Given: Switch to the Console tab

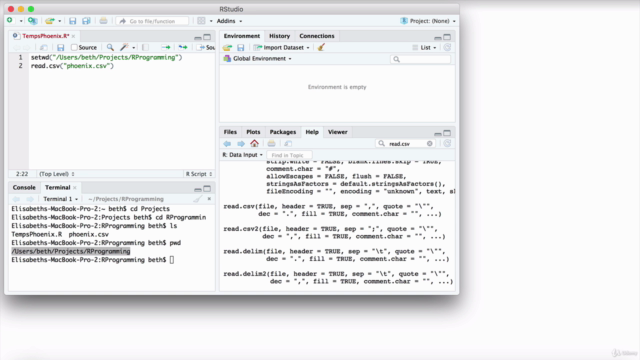Looking at the screenshot, I should pos(24,187).
